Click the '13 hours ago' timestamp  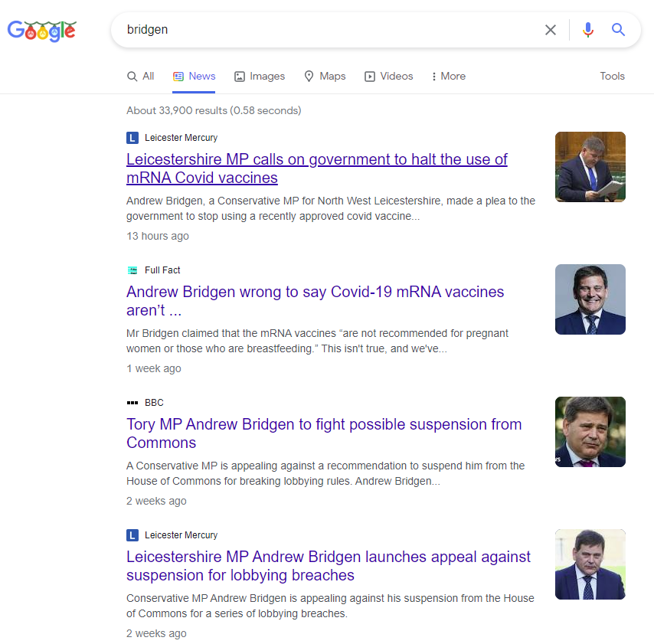click(158, 236)
